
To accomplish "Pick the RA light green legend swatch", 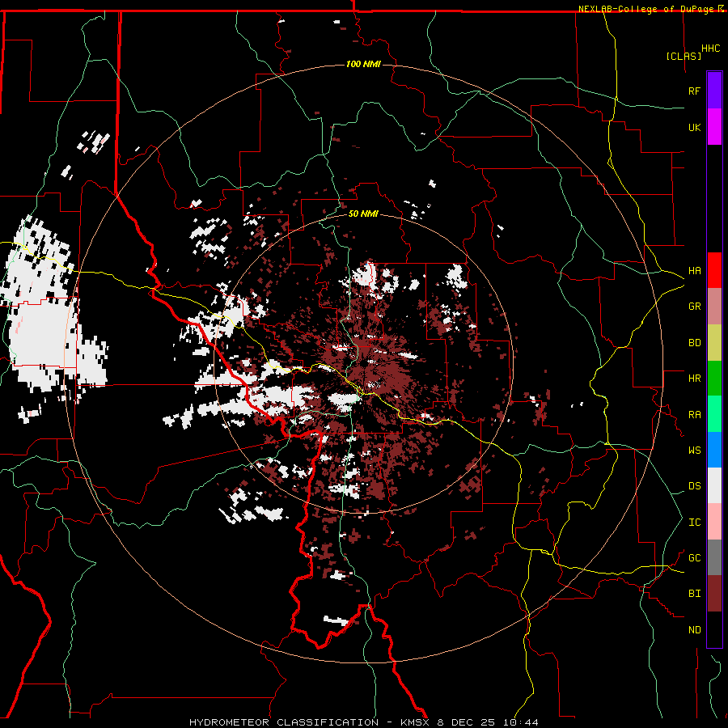I will tap(714, 414).
